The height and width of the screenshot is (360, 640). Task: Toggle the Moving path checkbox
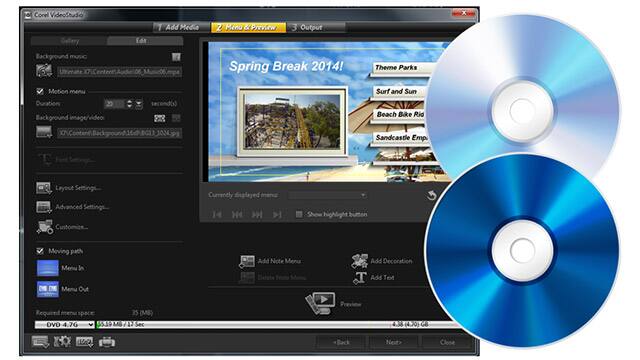click(x=40, y=251)
